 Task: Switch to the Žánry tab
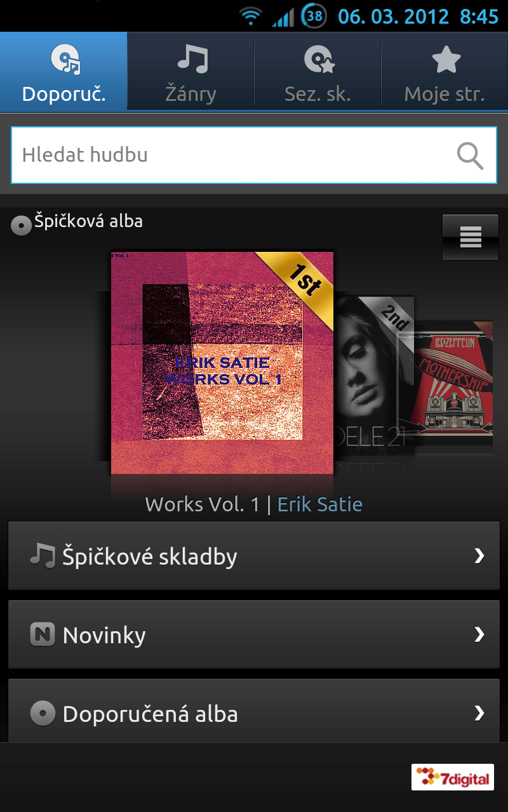190,71
